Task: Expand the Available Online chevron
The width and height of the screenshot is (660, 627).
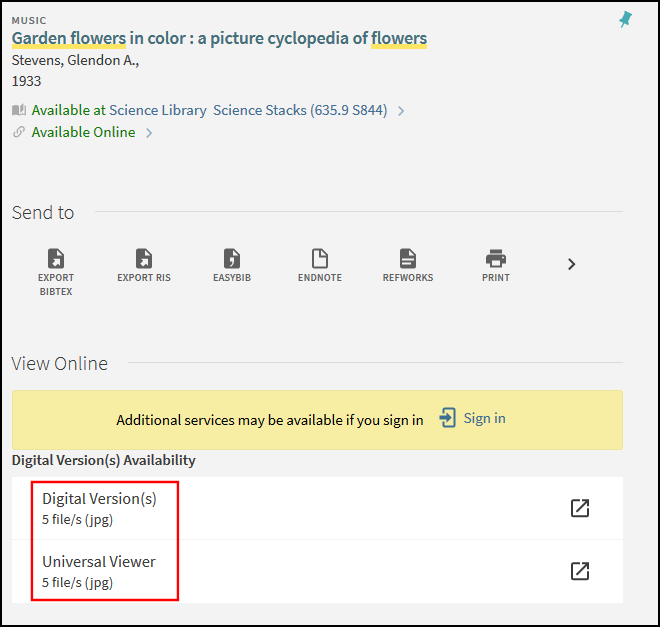Action: [149, 133]
